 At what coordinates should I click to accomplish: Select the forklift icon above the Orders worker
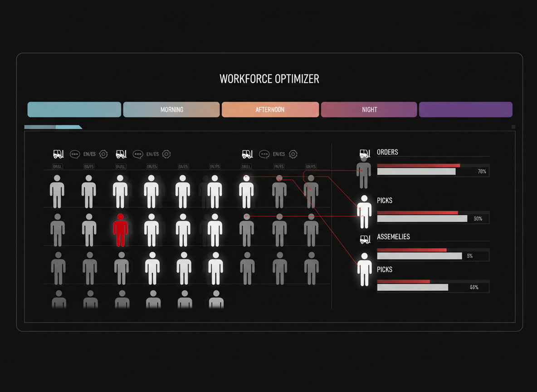point(365,153)
